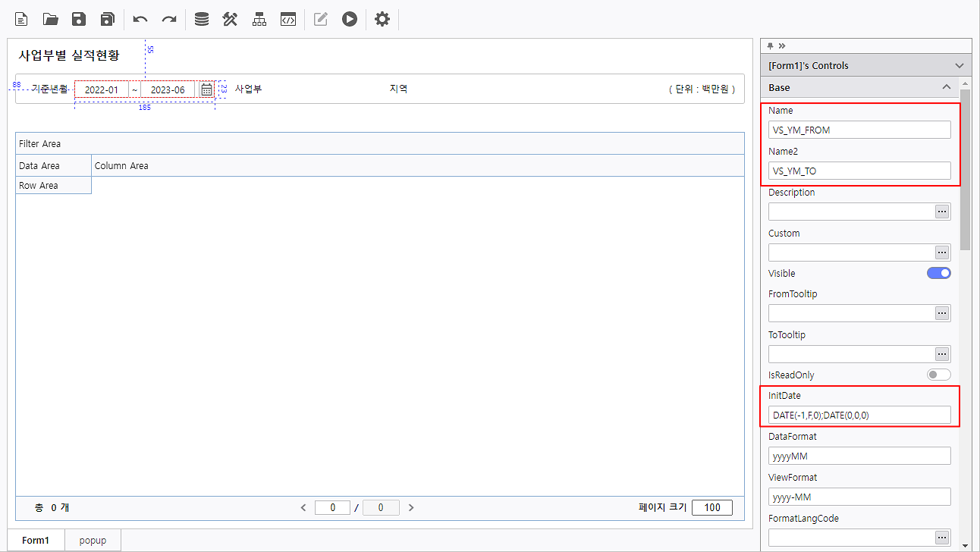This screenshot has width=980, height=552.
Task: Click the ellipsis button next to Description
Action: pos(942,212)
